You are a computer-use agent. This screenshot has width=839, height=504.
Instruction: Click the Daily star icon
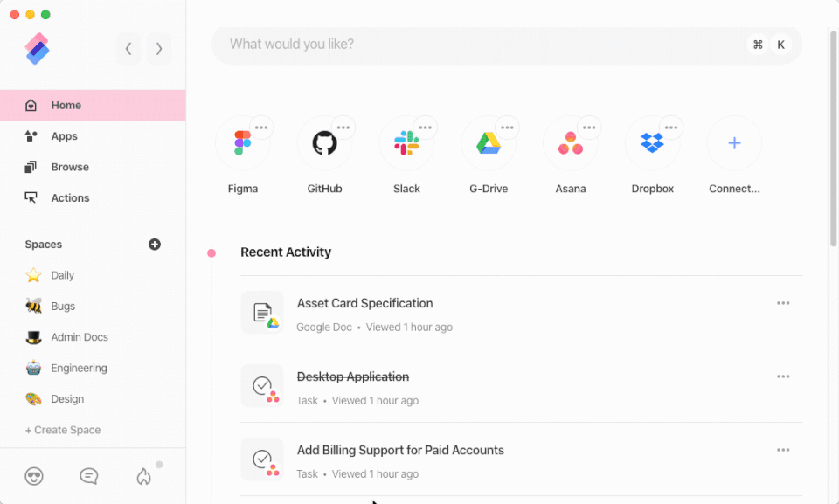click(x=33, y=275)
